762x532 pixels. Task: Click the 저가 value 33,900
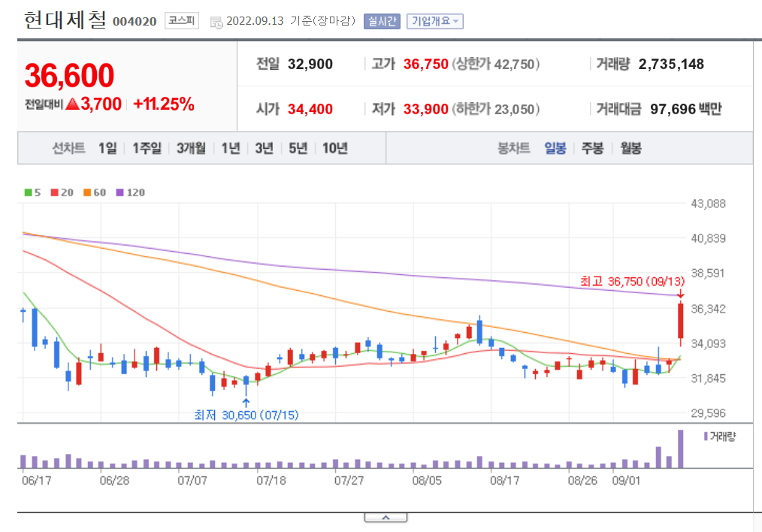coord(425,109)
